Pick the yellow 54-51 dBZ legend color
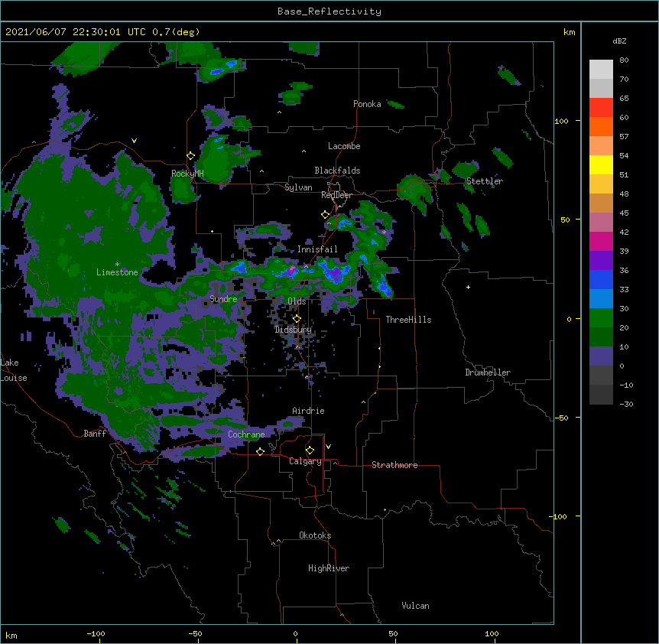659x644 pixels. 601,164
